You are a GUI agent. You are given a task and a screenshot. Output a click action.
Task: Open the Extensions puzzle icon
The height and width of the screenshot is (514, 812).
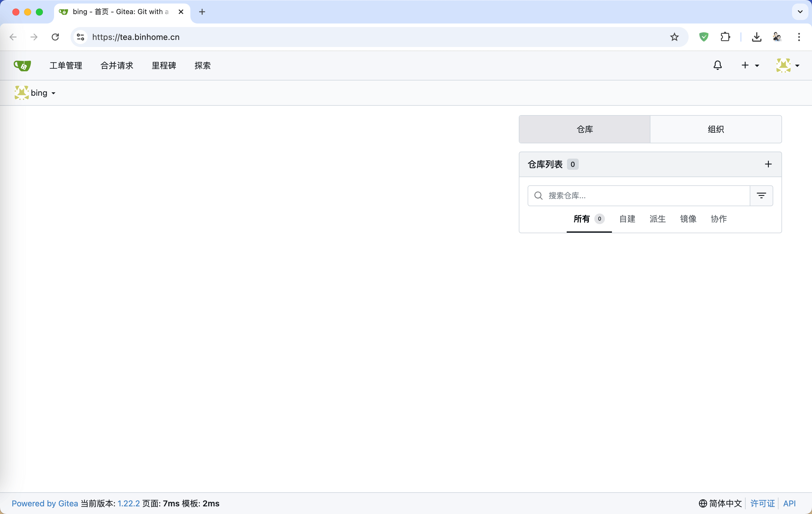tap(725, 37)
